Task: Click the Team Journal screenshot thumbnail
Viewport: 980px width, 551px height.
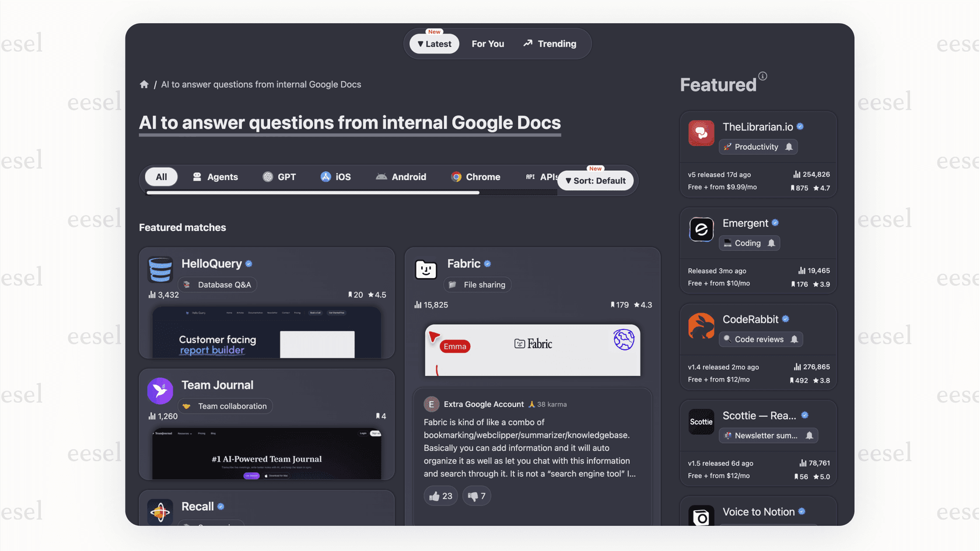Action: (x=267, y=453)
